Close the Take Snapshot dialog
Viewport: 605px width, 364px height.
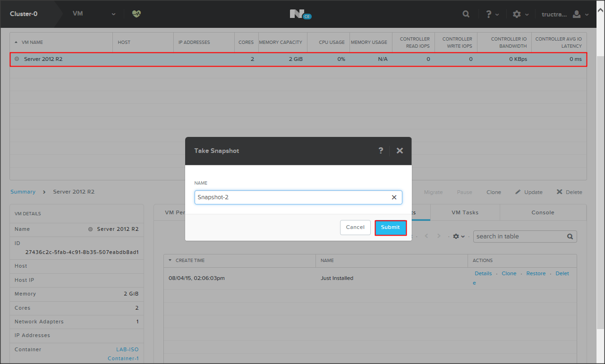click(400, 151)
